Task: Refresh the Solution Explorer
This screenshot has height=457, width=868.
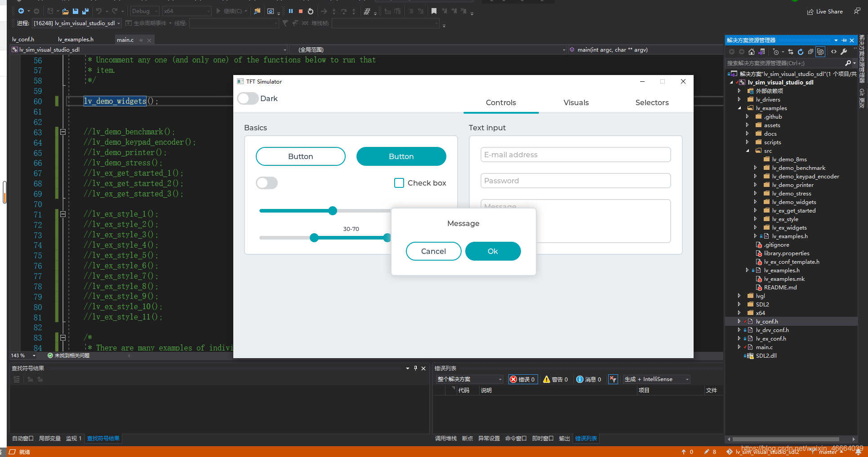Action: pyautogui.click(x=801, y=52)
